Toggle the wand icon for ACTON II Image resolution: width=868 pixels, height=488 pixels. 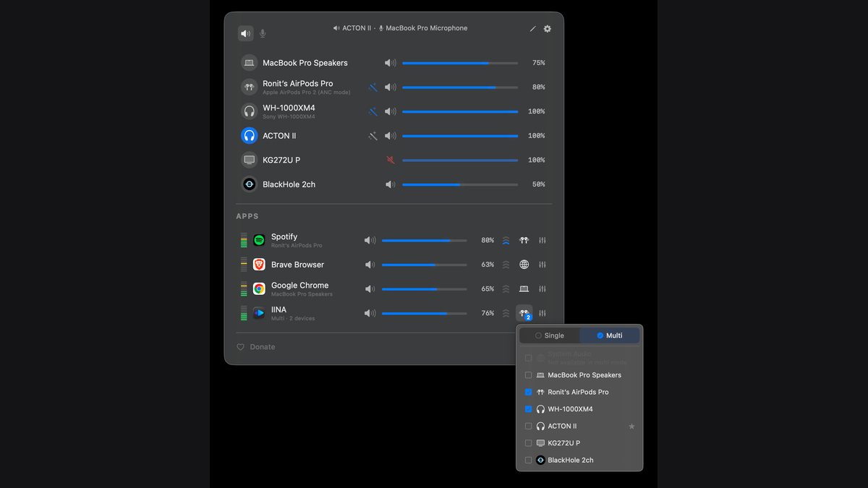pyautogui.click(x=373, y=136)
